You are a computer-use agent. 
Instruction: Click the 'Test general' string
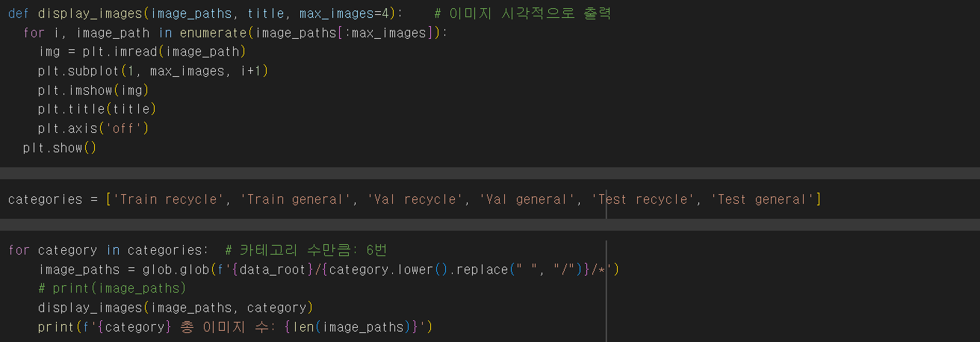(x=762, y=199)
